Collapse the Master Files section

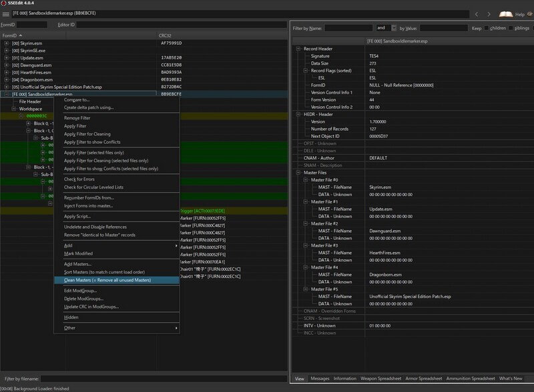tap(298, 173)
